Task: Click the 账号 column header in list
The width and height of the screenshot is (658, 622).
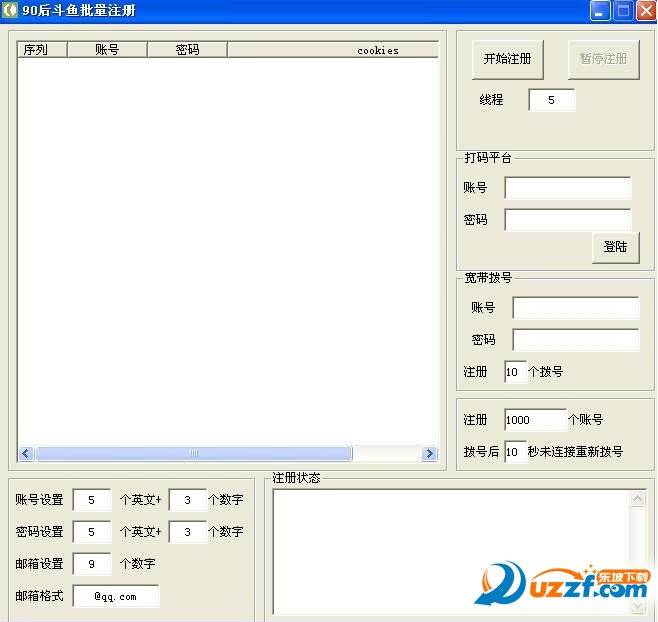Action: (x=107, y=50)
